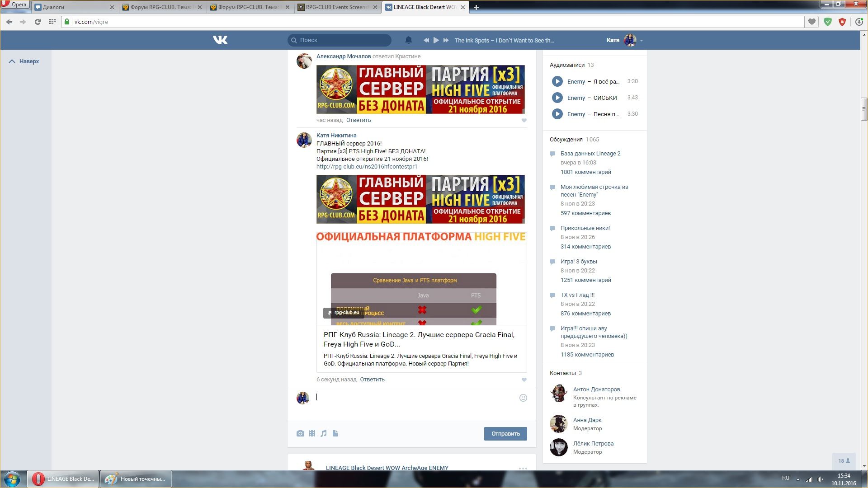Skip to next track in header player
The image size is (868, 488).
[x=446, y=40]
